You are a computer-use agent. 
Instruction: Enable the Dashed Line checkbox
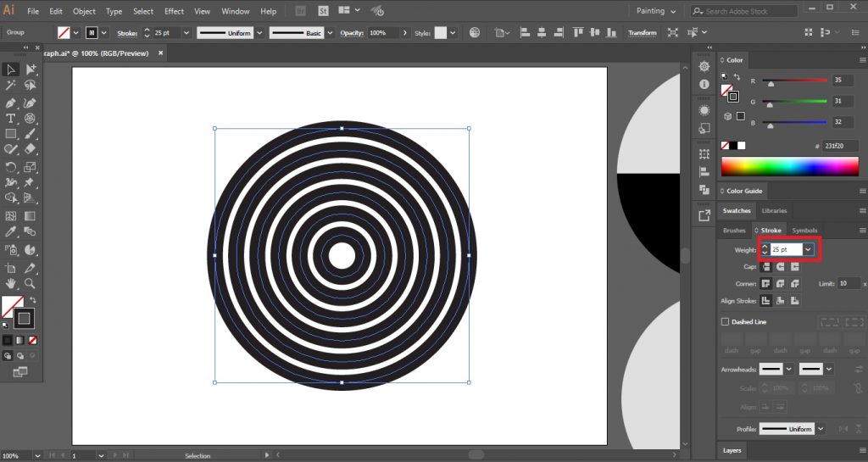(x=725, y=321)
